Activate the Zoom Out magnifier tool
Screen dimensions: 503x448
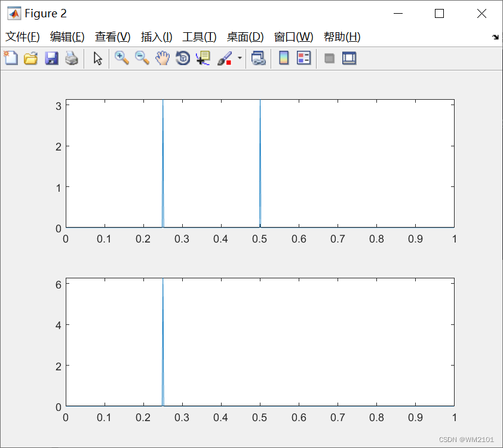(x=142, y=59)
